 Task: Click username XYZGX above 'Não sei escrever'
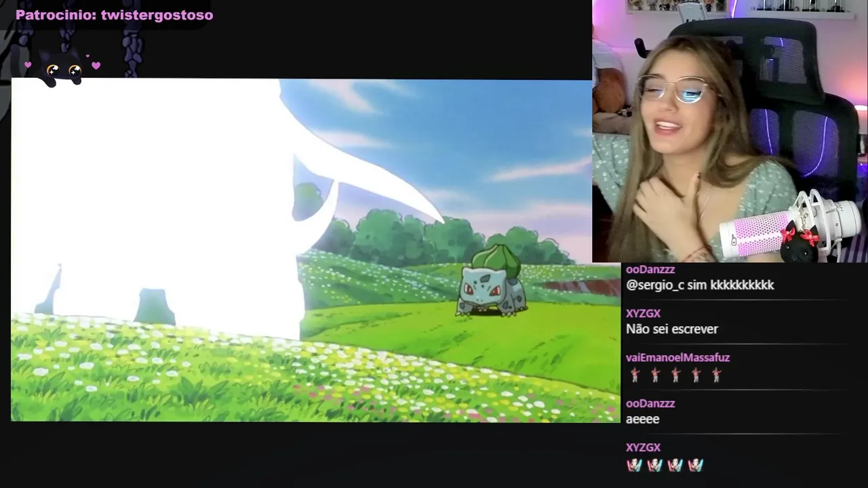[x=643, y=313]
